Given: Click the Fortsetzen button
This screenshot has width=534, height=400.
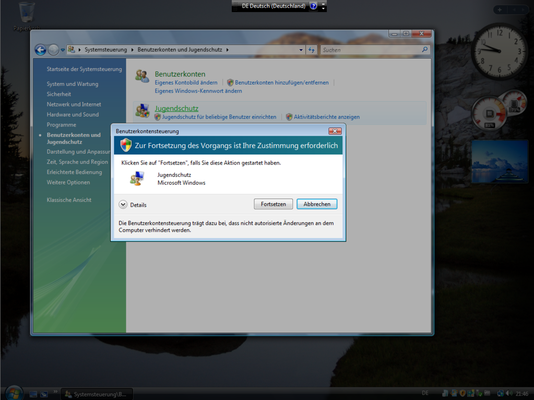Looking at the screenshot, I should [273, 204].
